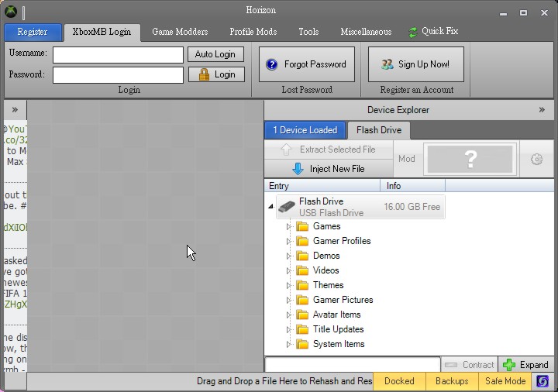Select the 1 Device Loaded tab

(x=305, y=130)
